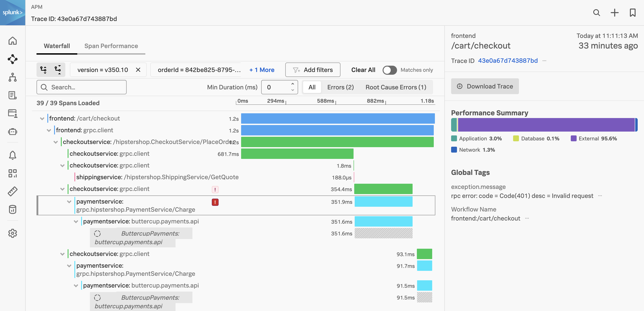Select the Root Cause Errors (1) filter
Viewport: 644px width, 311px height.
coord(396,87)
